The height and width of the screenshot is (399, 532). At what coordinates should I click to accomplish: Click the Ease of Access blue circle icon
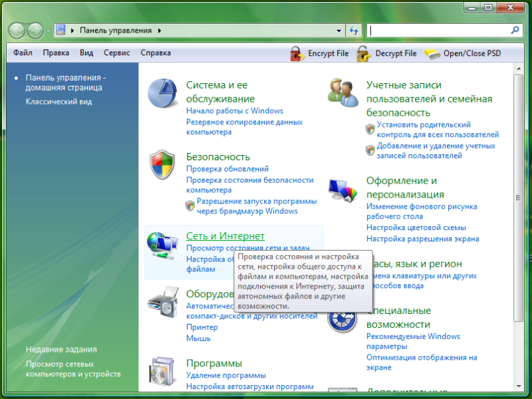(342, 319)
